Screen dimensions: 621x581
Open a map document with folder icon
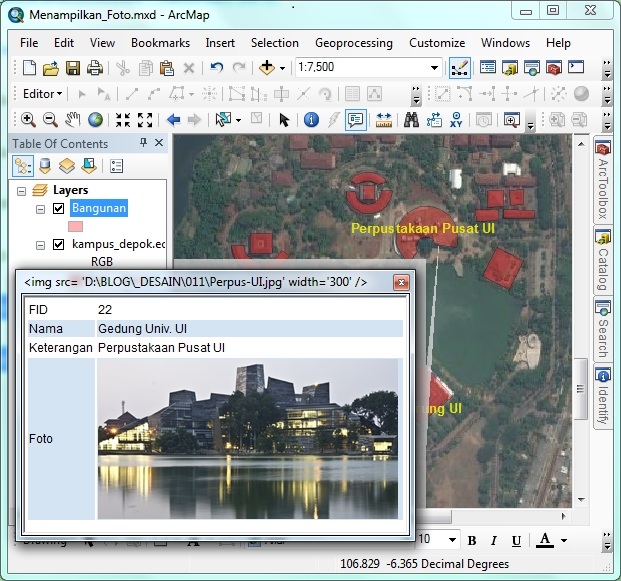pyautogui.click(x=51, y=68)
